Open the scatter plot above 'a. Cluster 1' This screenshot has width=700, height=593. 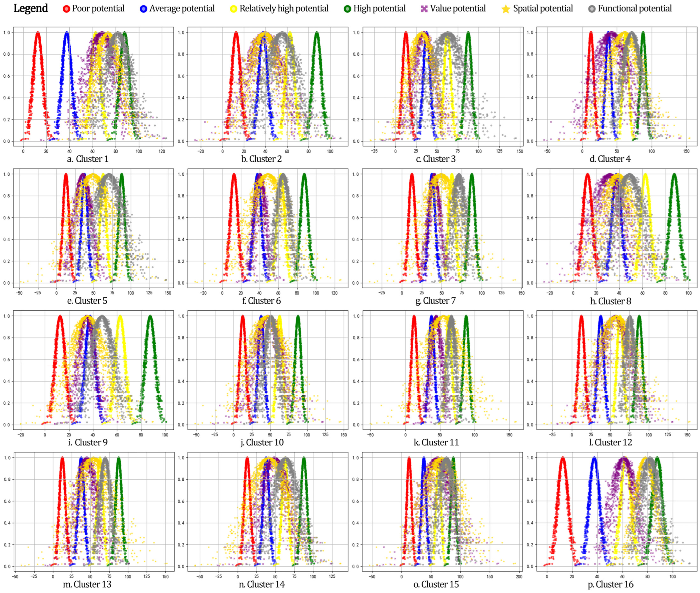(93, 86)
